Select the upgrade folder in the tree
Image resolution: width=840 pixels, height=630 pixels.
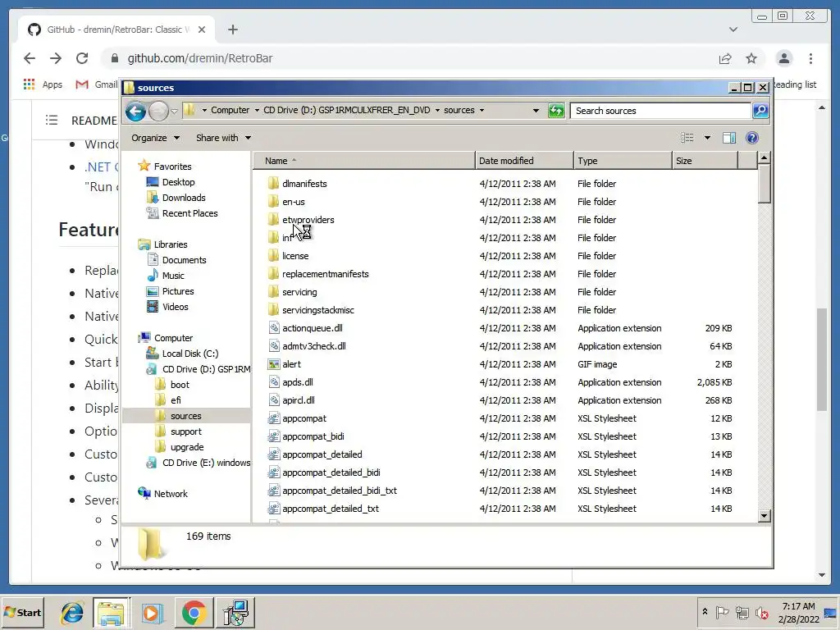point(187,447)
